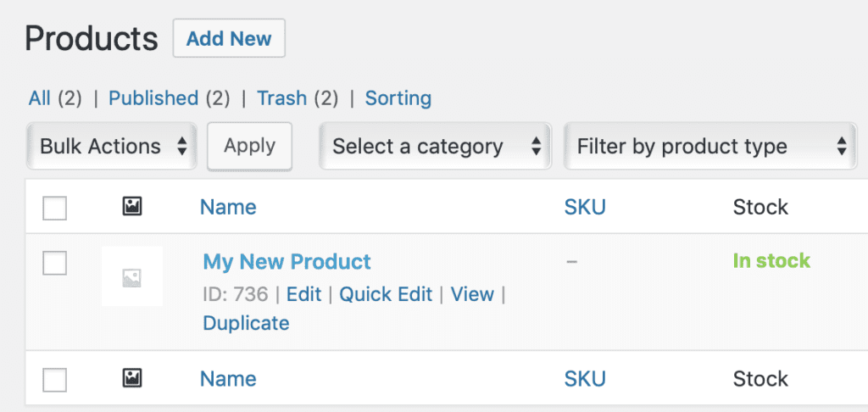Screen dimensions: 868x412
Task: Expand the Select a category dropdown
Action: 436,147
